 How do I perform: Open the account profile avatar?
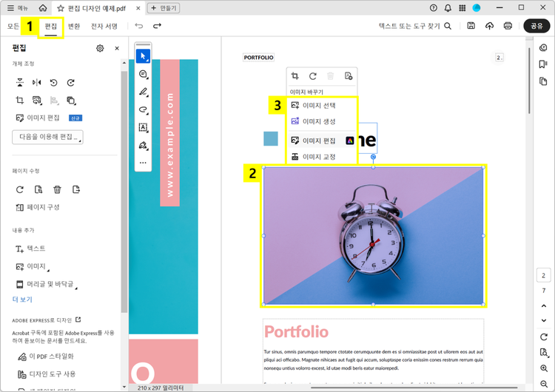(x=477, y=8)
